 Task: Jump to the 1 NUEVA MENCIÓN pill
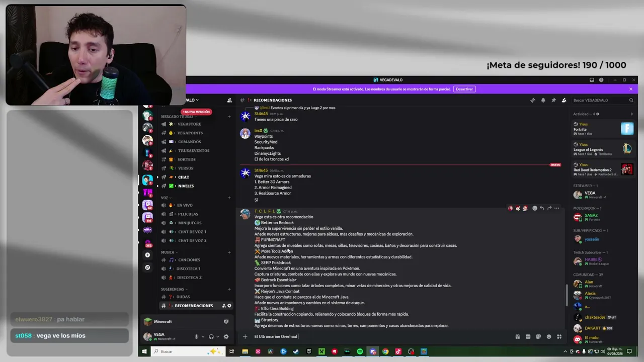coord(196,112)
